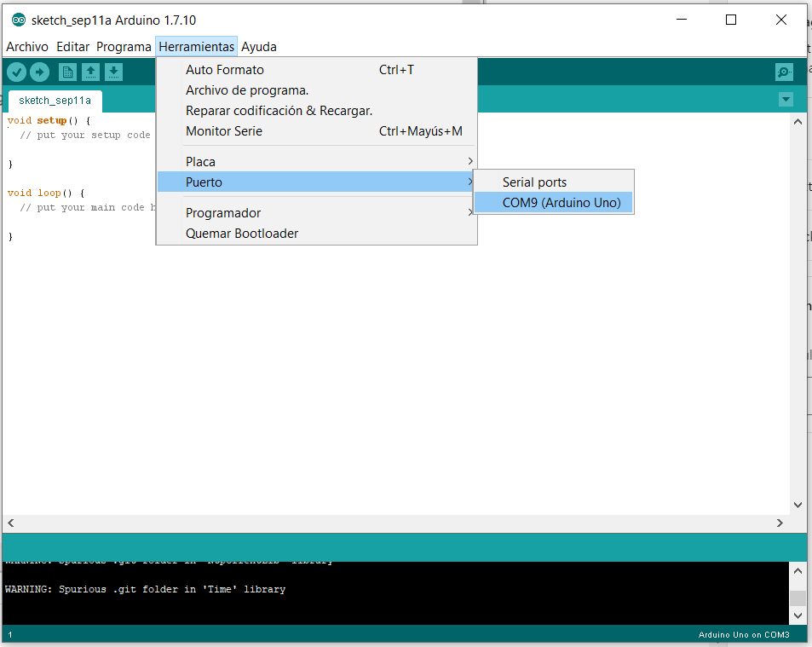Click the Arduino logo in title bar
This screenshot has height=647, width=812.
[18, 20]
